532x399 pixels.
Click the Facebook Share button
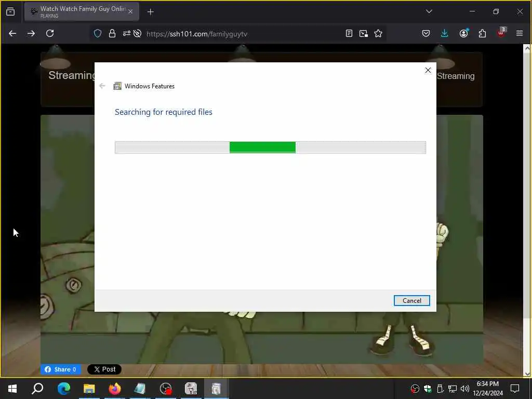pos(61,369)
